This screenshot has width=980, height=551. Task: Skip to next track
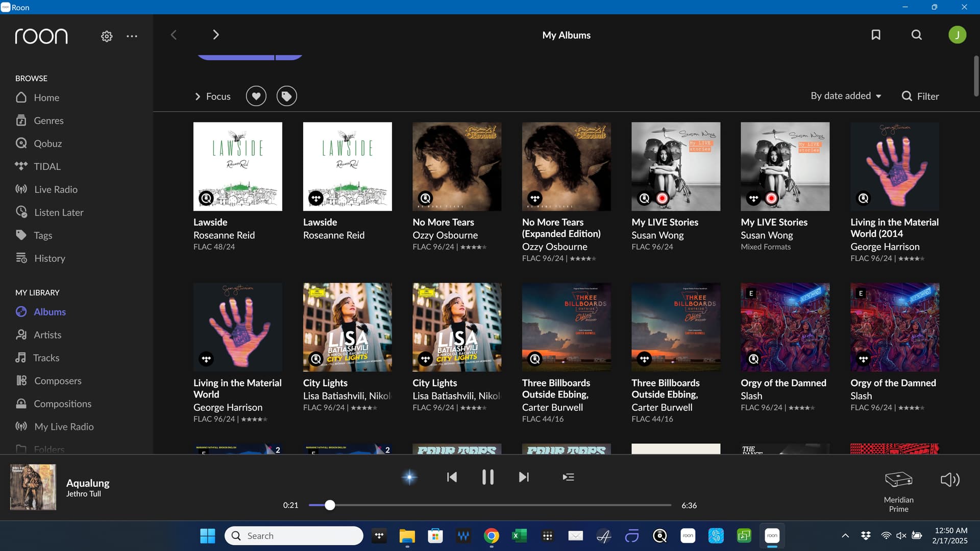point(524,477)
